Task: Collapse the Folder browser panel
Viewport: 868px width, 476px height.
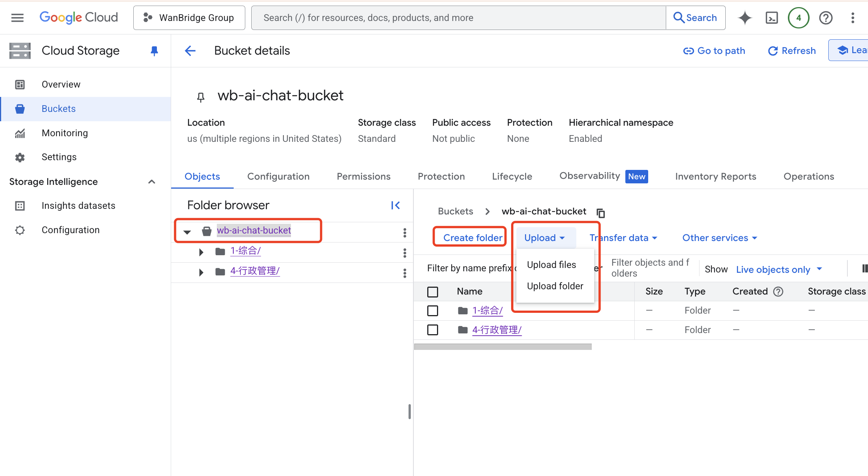Action: 395,205
